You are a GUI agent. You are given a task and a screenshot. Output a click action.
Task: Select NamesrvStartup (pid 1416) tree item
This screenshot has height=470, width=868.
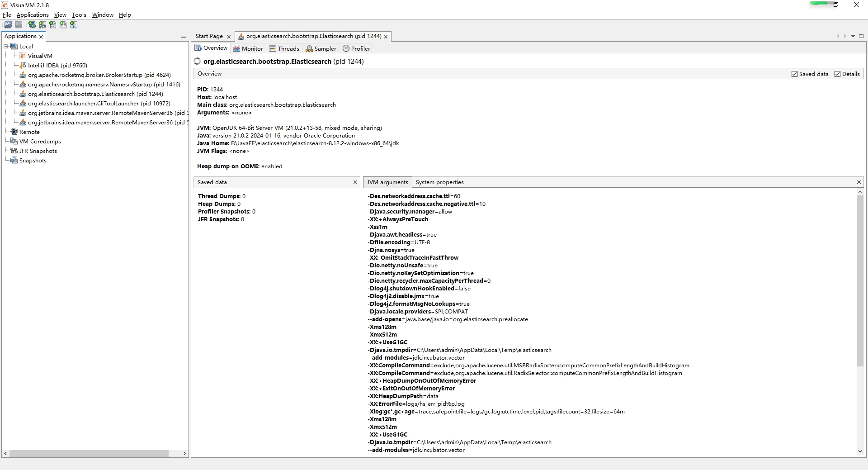104,84
